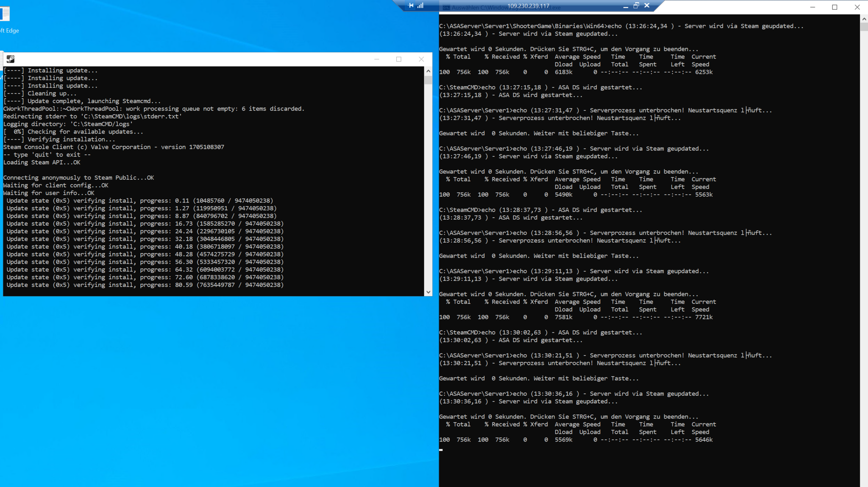Click the pin icon on the remote connection bar
This screenshot has width=868, height=487.
click(411, 6)
